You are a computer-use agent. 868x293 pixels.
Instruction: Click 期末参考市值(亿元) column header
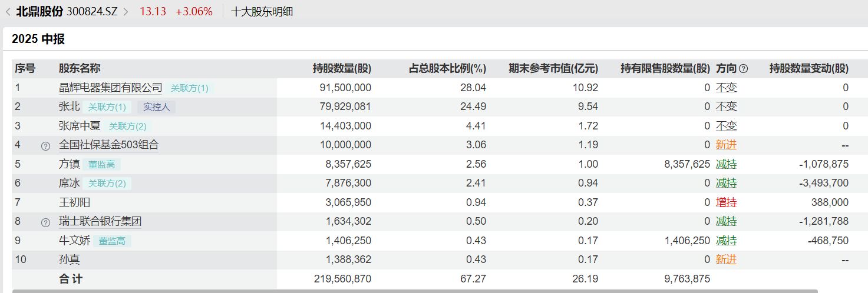pos(553,69)
